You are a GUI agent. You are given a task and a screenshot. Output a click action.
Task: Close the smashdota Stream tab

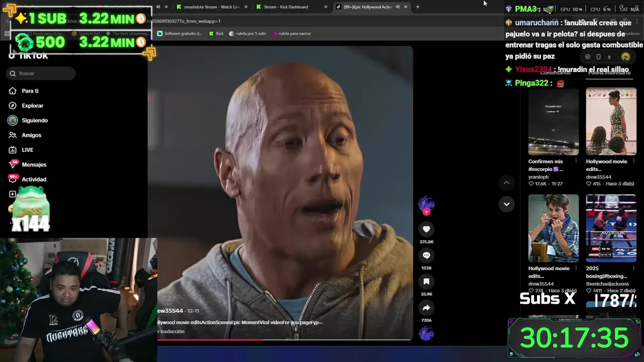click(x=246, y=7)
